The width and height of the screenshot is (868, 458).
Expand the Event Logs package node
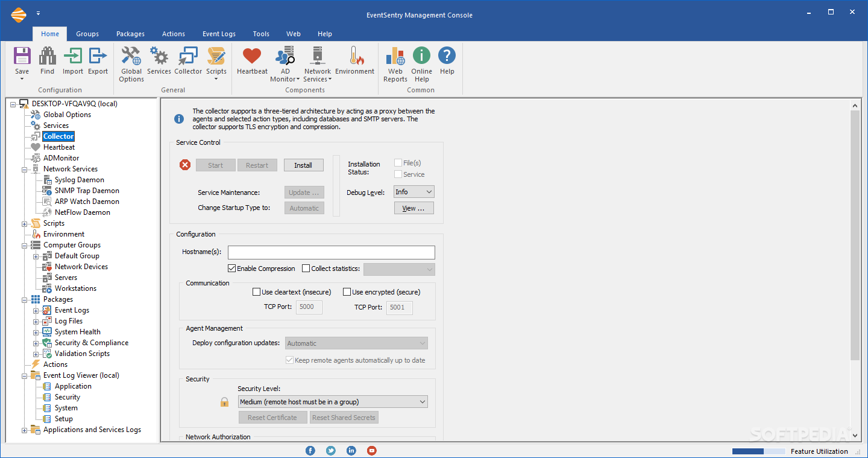(36, 310)
